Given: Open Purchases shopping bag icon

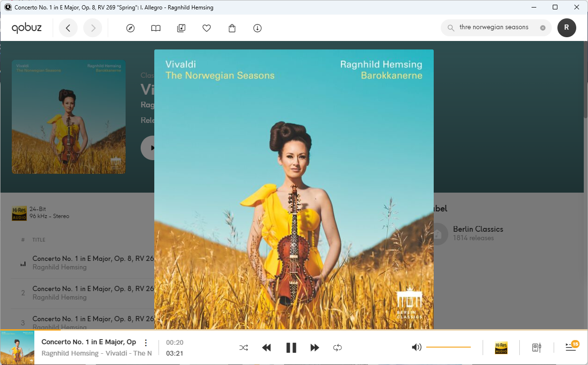Looking at the screenshot, I should pyautogui.click(x=232, y=28).
